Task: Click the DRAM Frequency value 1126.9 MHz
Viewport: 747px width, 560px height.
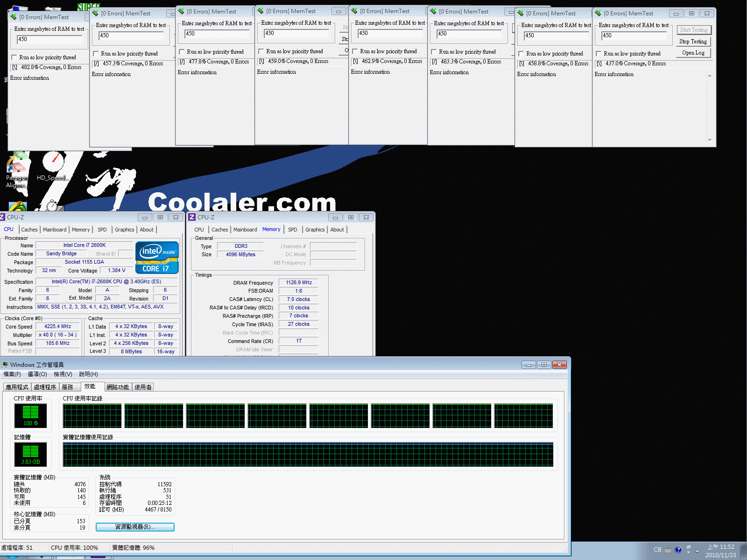Action: [299, 282]
